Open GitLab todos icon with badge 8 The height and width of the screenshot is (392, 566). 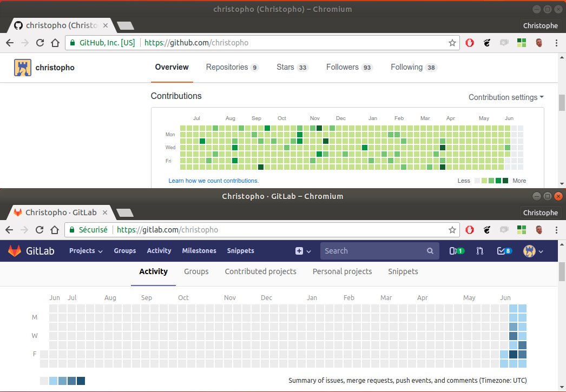(x=504, y=251)
